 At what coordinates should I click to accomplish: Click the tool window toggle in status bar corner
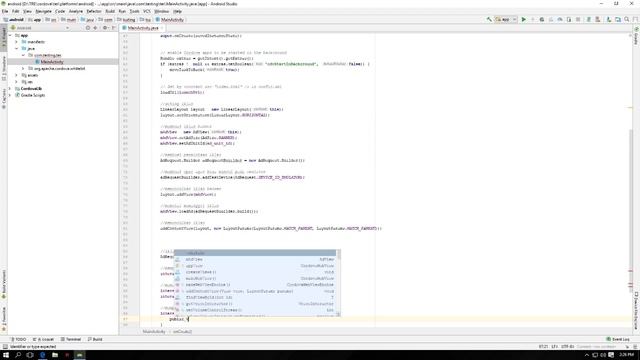(5, 347)
